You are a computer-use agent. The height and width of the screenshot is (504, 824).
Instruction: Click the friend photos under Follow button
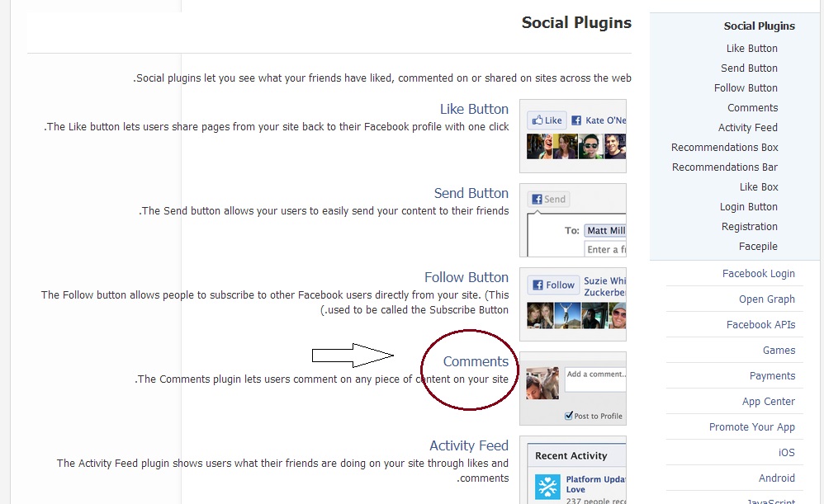tap(576, 316)
